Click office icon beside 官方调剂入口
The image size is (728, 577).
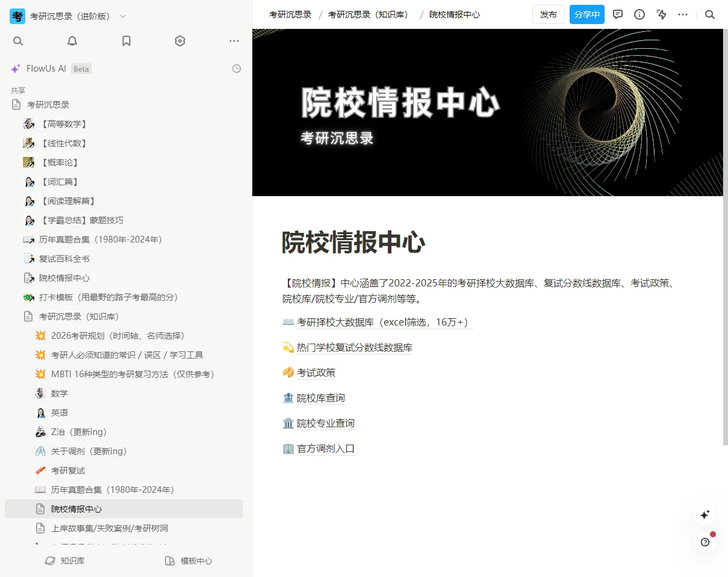pos(288,448)
